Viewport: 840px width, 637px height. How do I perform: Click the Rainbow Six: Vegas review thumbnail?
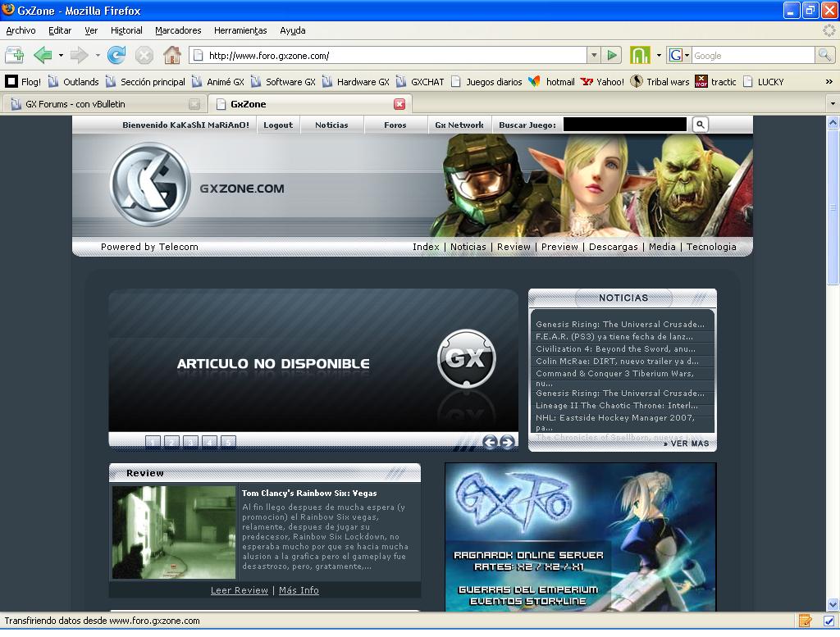coord(174,532)
